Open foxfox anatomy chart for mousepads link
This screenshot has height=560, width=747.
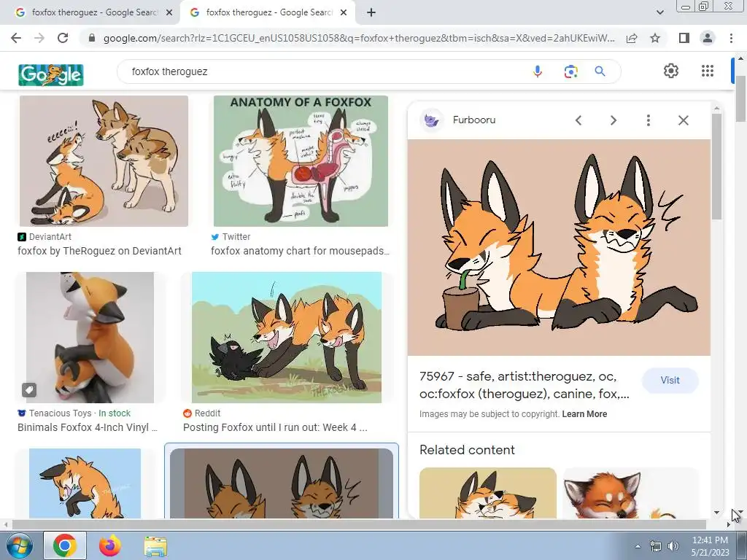(x=300, y=251)
